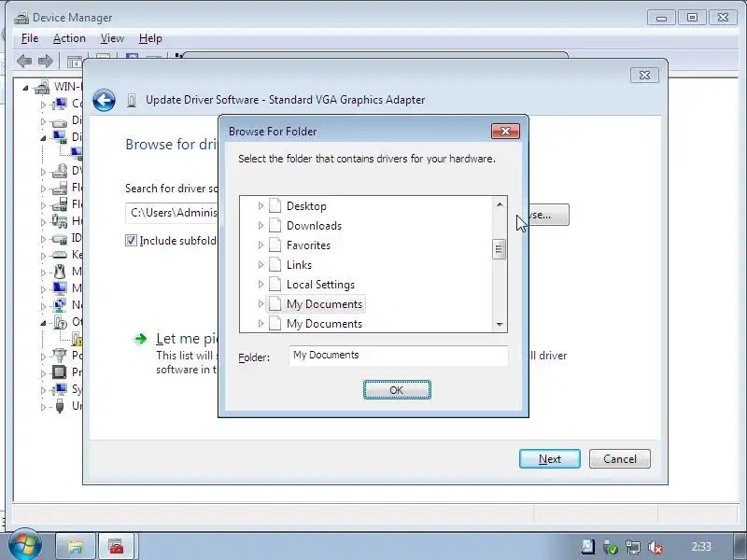Click the Back arrow in Device Manager toolbar

click(24, 61)
